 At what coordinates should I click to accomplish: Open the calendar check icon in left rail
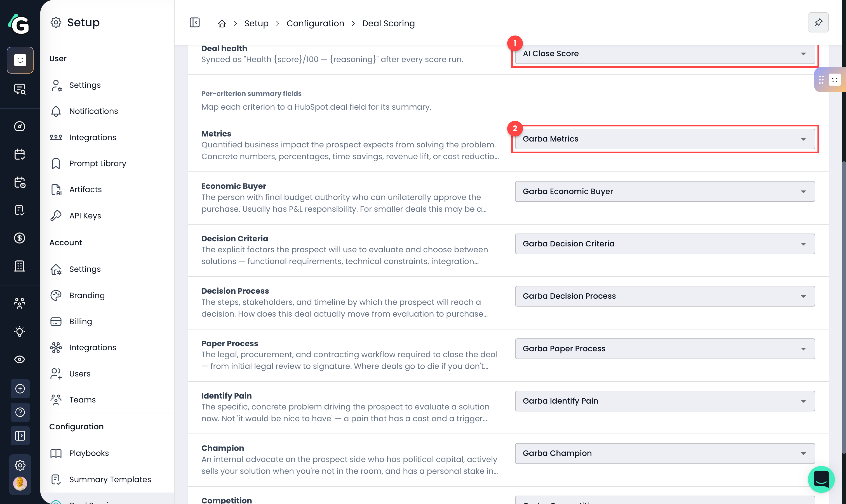click(20, 154)
